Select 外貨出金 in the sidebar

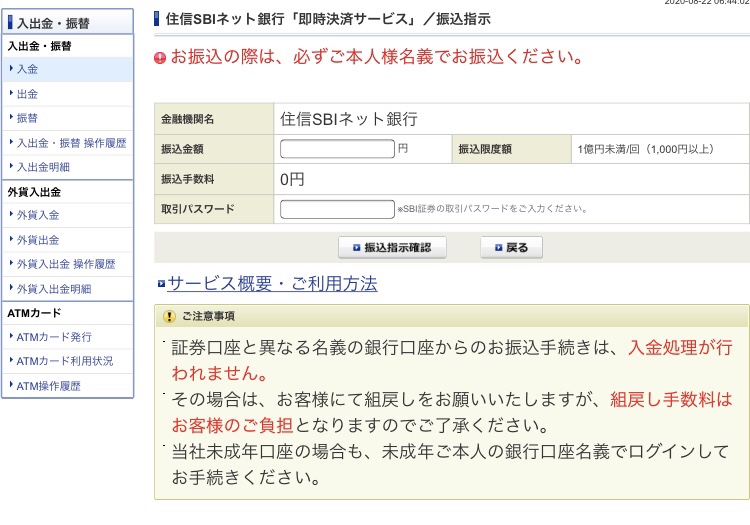(38, 240)
